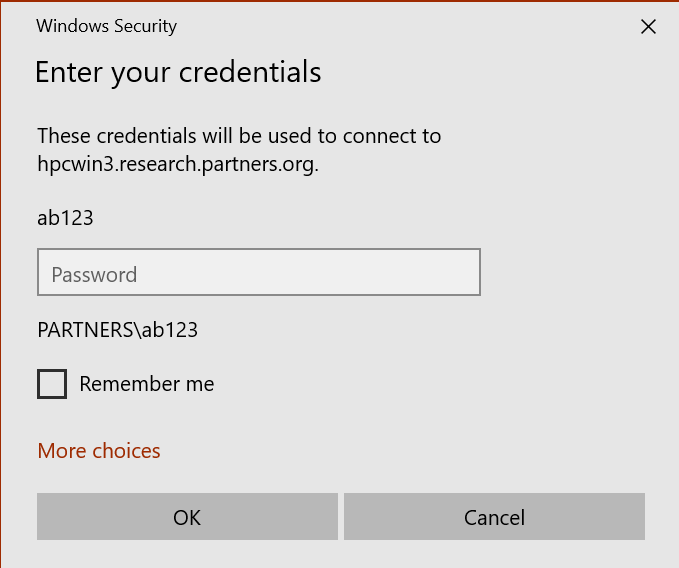Viewport: 679px width, 568px height.
Task: Expand the More choices link
Action: [x=99, y=451]
